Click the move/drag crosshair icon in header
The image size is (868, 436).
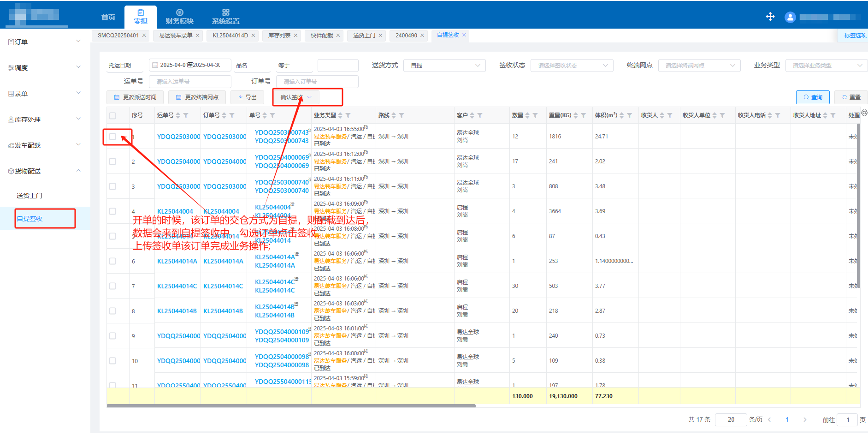(770, 17)
